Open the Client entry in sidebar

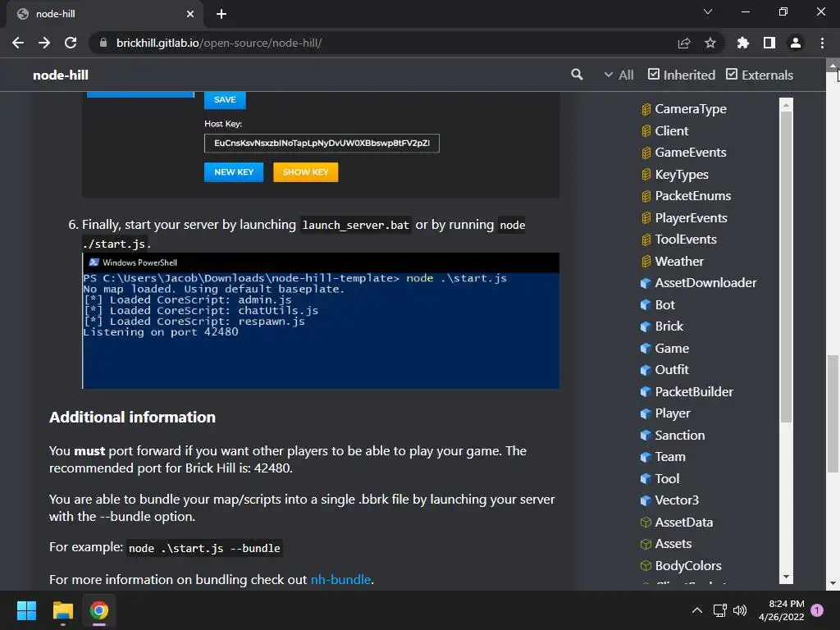click(x=671, y=130)
